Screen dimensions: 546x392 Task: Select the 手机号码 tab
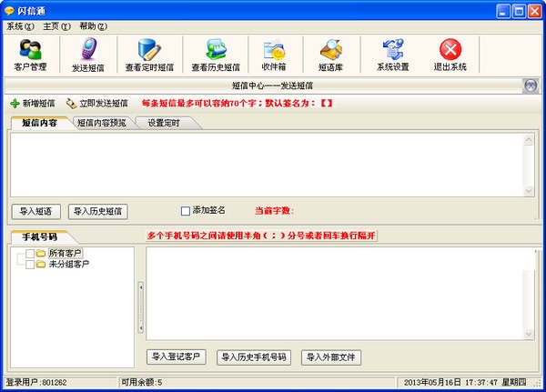40,237
